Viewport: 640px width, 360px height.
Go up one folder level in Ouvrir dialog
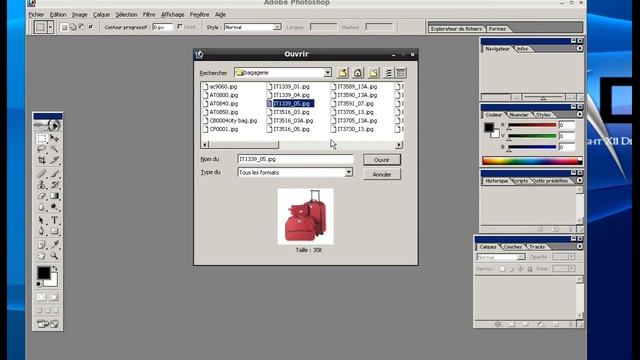pos(342,73)
